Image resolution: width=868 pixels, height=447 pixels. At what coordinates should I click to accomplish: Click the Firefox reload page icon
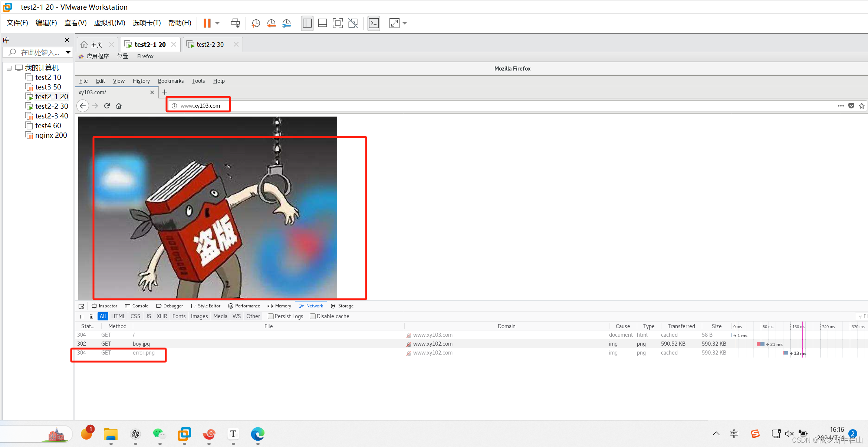pos(107,106)
